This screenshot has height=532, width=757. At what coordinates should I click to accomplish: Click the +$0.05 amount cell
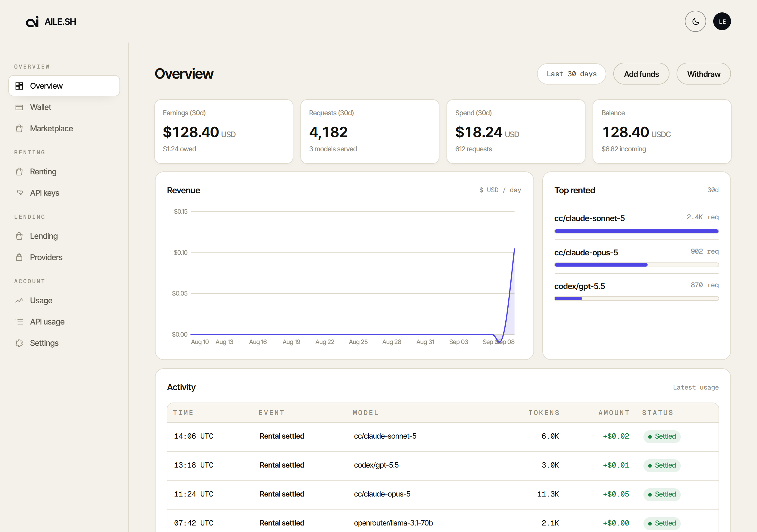pos(616,494)
